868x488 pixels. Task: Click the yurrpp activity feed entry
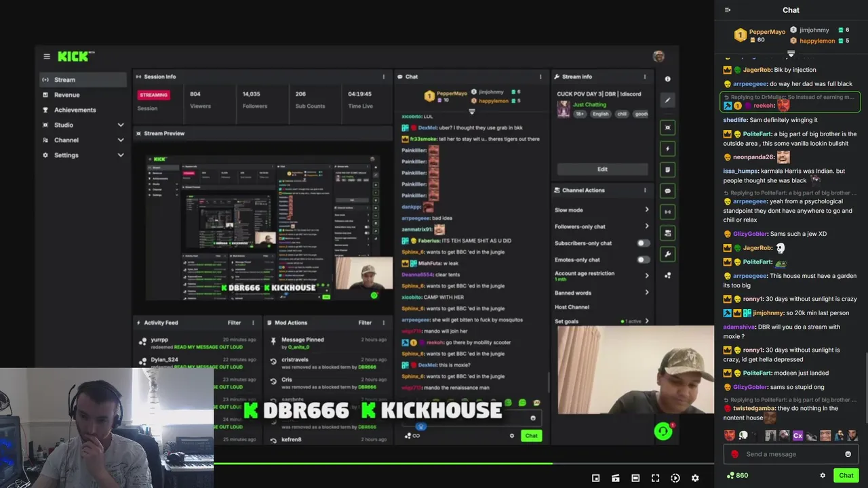[x=196, y=343]
